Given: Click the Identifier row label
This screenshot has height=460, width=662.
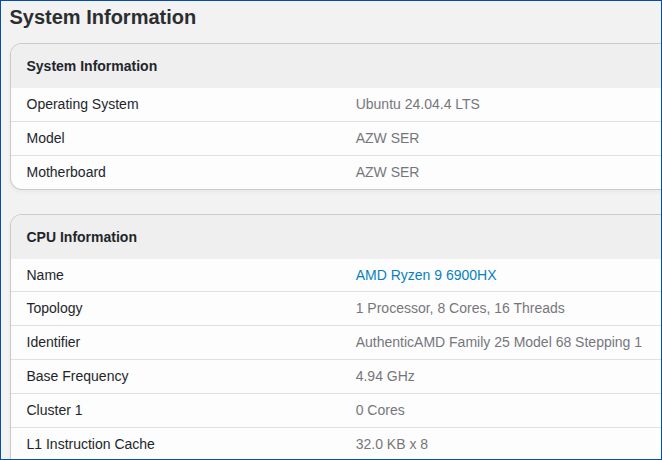Looking at the screenshot, I should click(x=53, y=342).
